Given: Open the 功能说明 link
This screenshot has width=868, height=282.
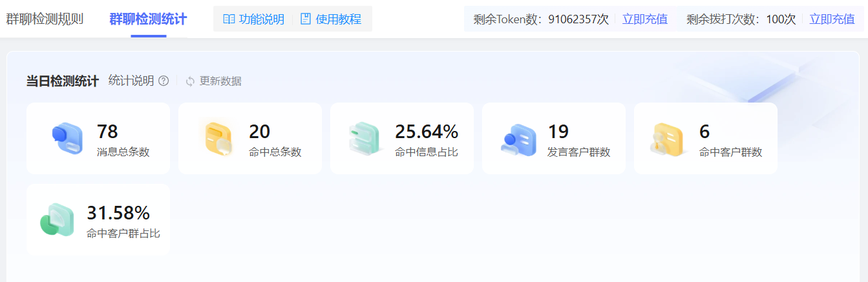Looking at the screenshot, I should pyautogui.click(x=261, y=19).
